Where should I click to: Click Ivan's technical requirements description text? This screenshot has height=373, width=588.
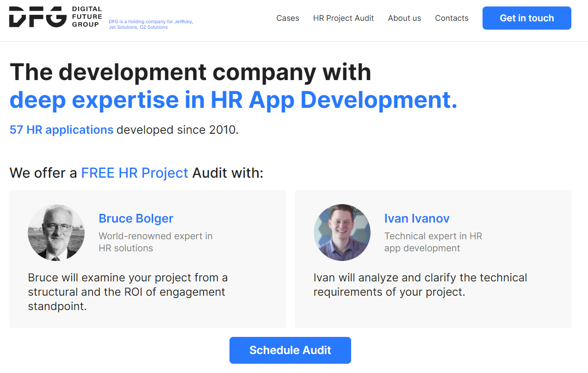point(420,285)
